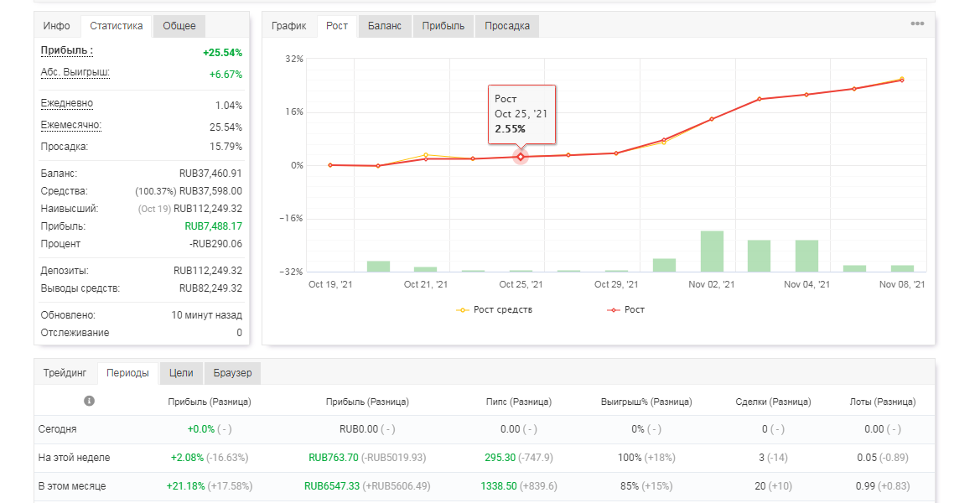Switch to the Инфо tab

coord(57,26)
